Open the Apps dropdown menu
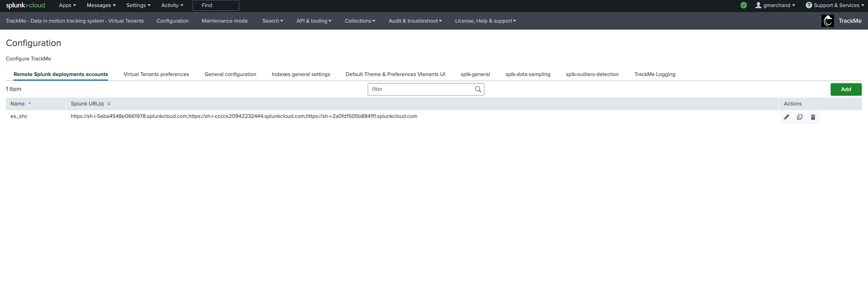 (67, 5)
